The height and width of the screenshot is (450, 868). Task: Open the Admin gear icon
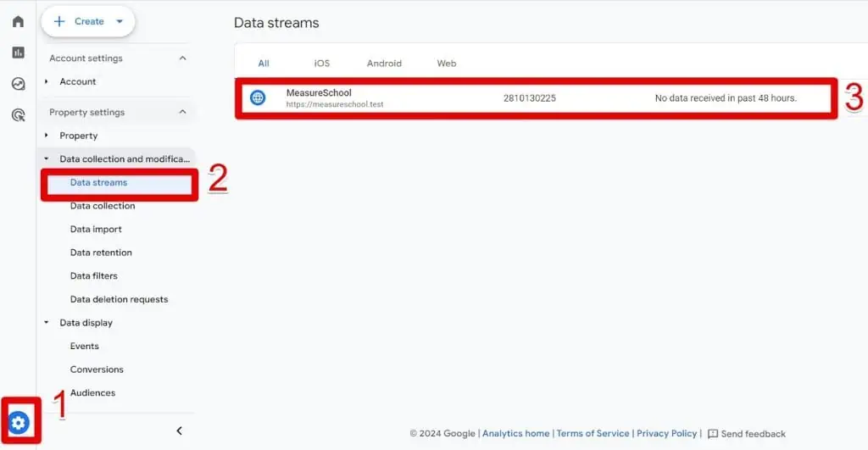click(x=19, y=423)
